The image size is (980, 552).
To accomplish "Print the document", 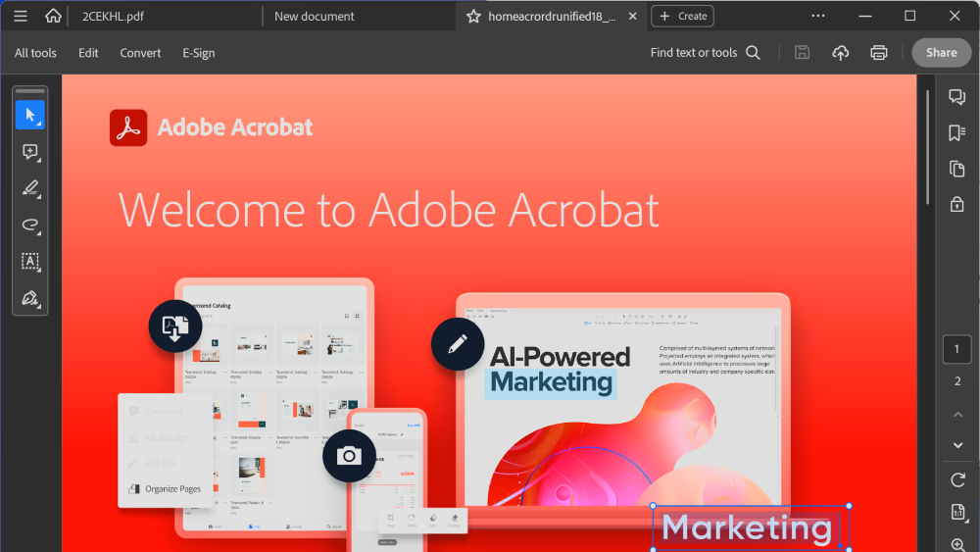I will (x=879, y=53).
